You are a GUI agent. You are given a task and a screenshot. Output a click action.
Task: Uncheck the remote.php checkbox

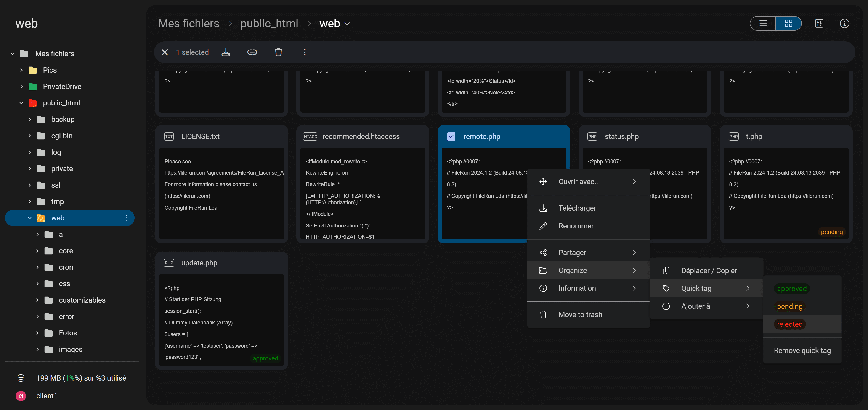point(451,136)
